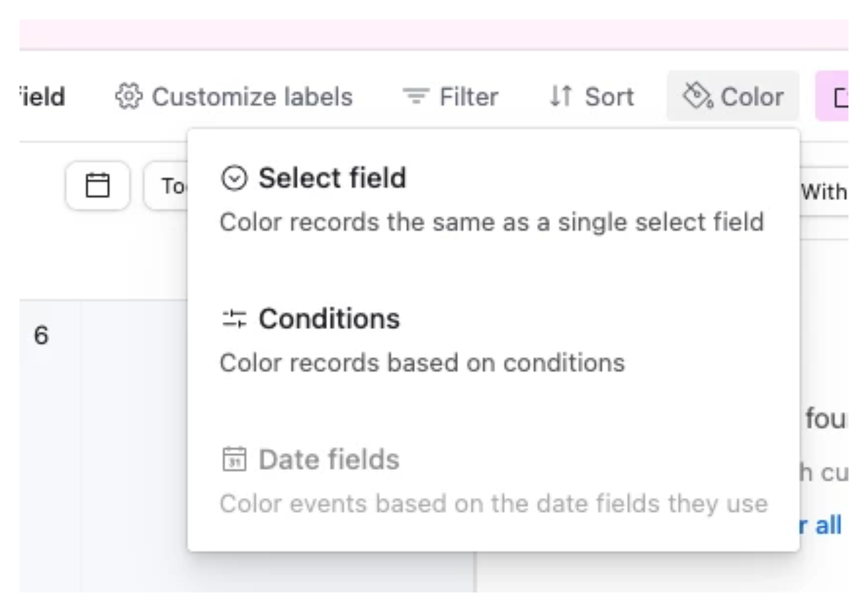Click the Sort arrows icon

559,96
